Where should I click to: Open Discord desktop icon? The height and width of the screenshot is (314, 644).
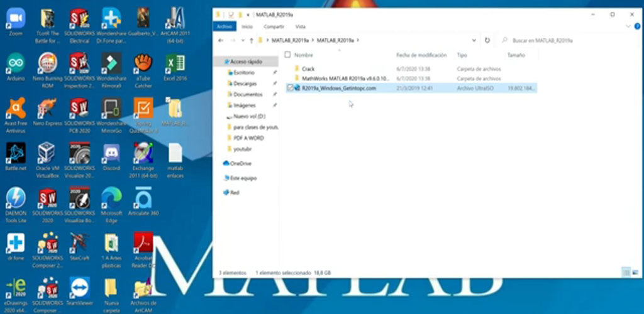coord(111,154)
